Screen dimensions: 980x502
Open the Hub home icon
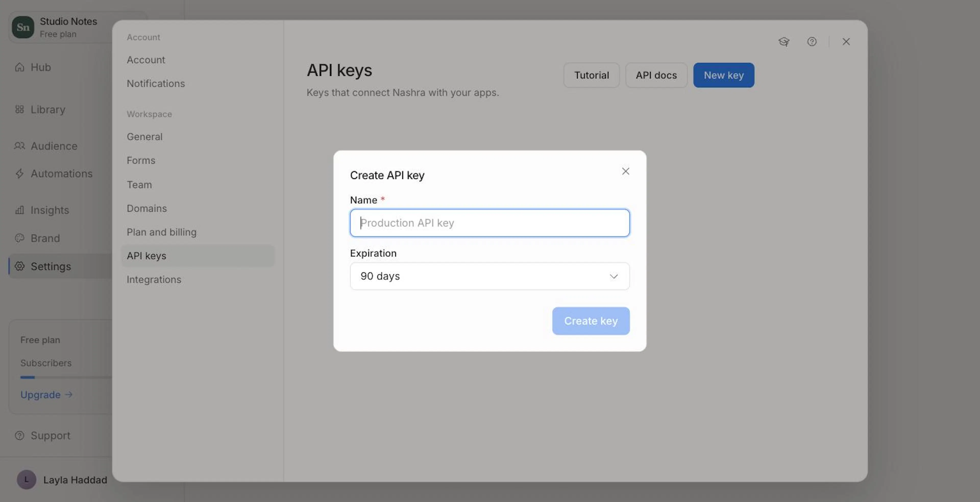pyautogui.click(x=19, y=67)
